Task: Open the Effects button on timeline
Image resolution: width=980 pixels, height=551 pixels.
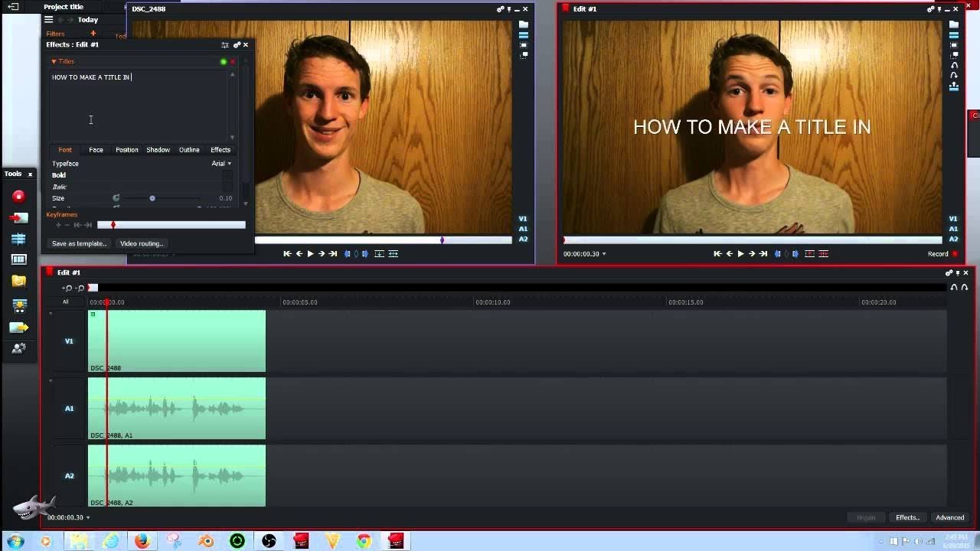Action: [908, 518]
